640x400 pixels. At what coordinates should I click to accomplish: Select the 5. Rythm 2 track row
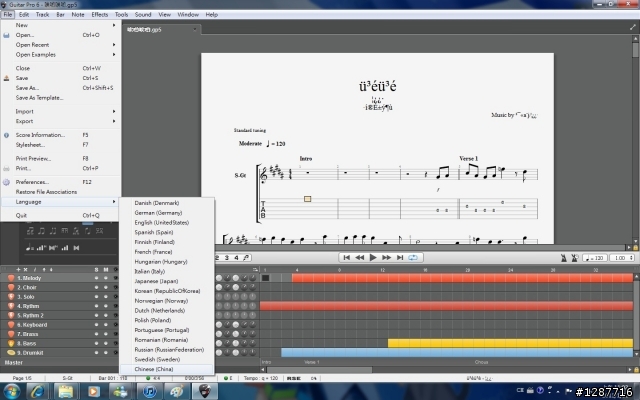click(60, 316)
